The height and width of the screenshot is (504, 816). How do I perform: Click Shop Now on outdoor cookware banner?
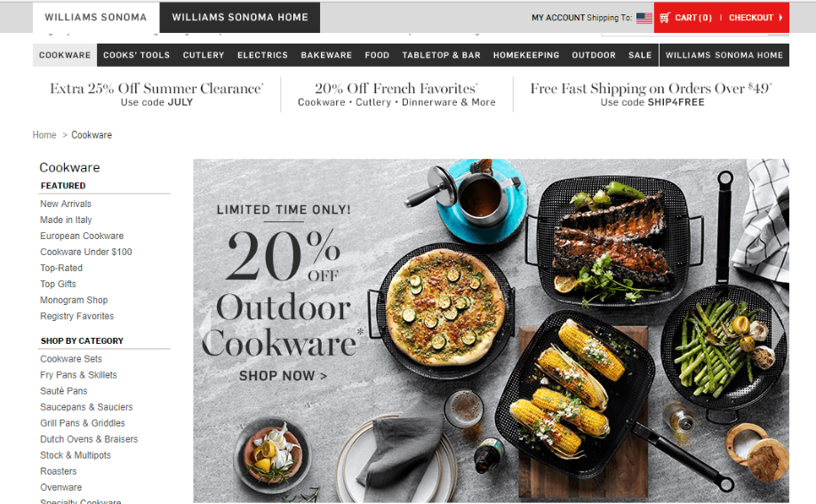click(283, 376)
